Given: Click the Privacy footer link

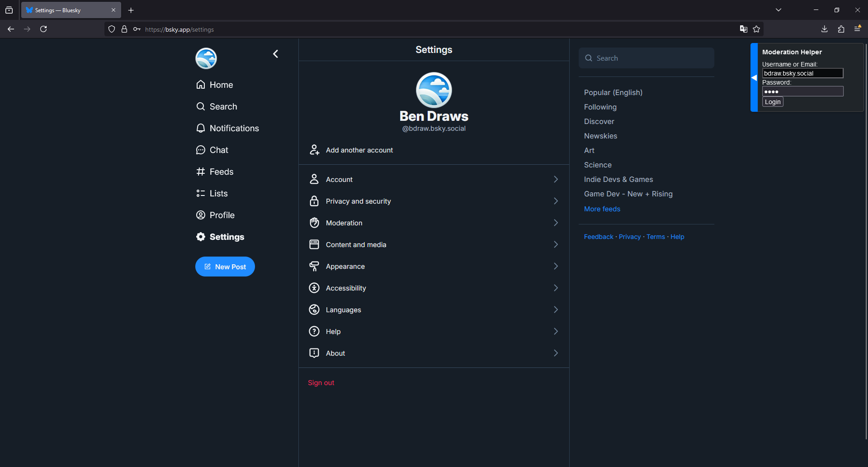Looking at the screenshot, I should [630, 237].
